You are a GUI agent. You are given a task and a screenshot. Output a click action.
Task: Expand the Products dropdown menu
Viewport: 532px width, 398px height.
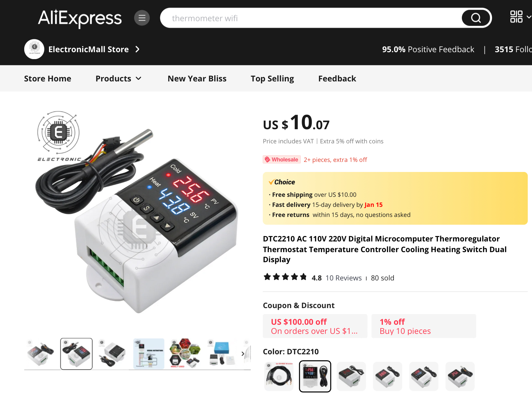tap(119, 79)
